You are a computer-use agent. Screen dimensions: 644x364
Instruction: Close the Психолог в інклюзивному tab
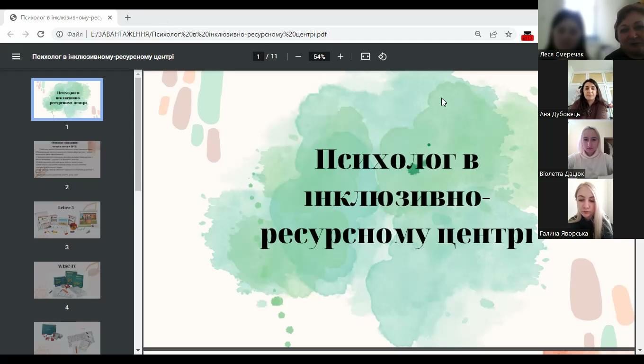[110, 18]
